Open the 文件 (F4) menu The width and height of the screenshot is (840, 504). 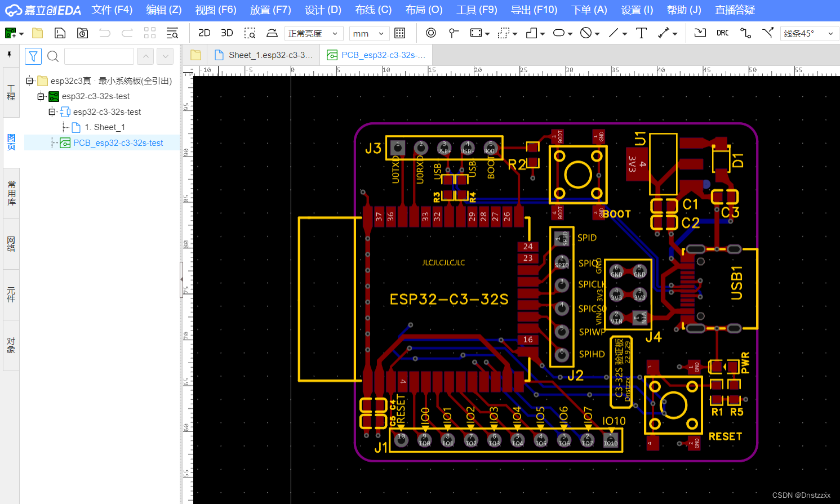[112, 10]
